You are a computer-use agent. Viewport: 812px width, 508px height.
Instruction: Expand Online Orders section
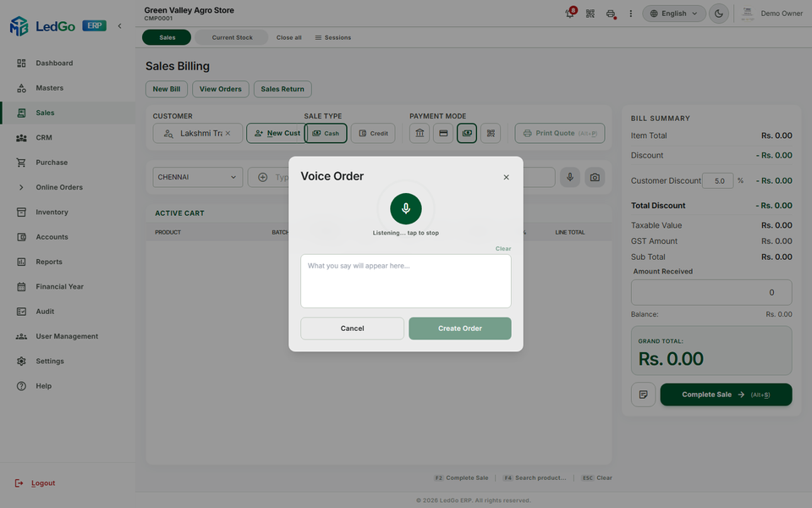[68, 188]
